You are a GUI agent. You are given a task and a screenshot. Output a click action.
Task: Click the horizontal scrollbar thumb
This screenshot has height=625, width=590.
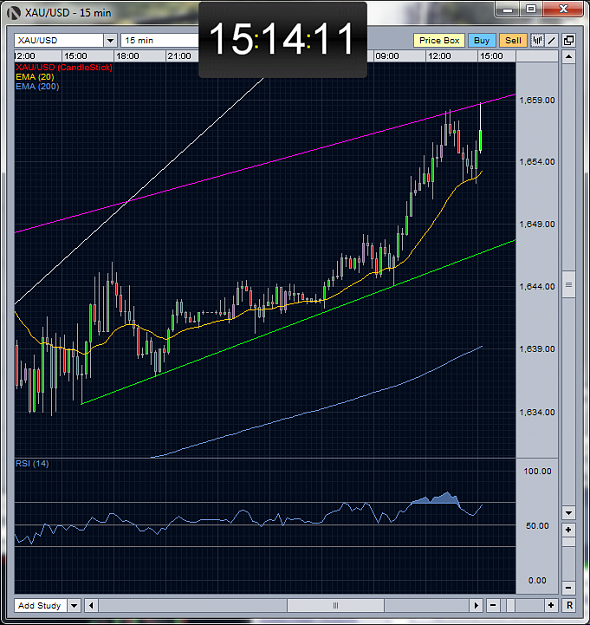click(336, 605)
